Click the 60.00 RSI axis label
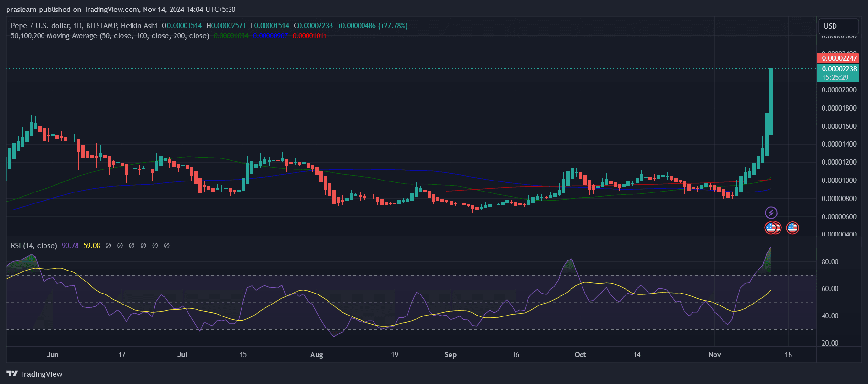The width and height of the screenshot is (868, 384). [x=830, y=289]
